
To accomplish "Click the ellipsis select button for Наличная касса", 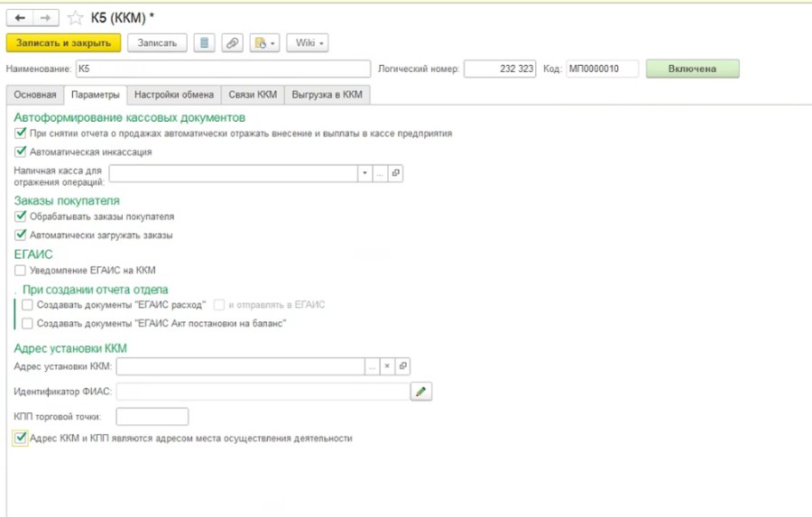I will [380, 173].
